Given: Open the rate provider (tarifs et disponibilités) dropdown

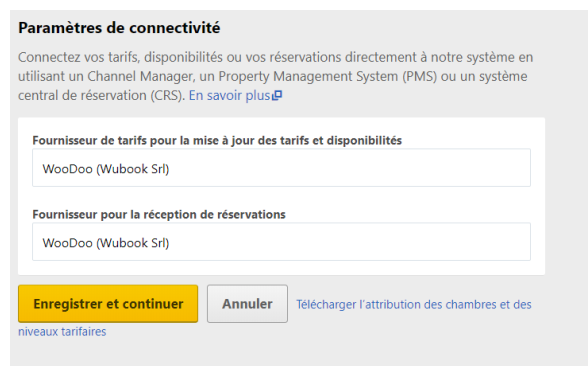Looking at the screenshot, I should tap(281, 168).
